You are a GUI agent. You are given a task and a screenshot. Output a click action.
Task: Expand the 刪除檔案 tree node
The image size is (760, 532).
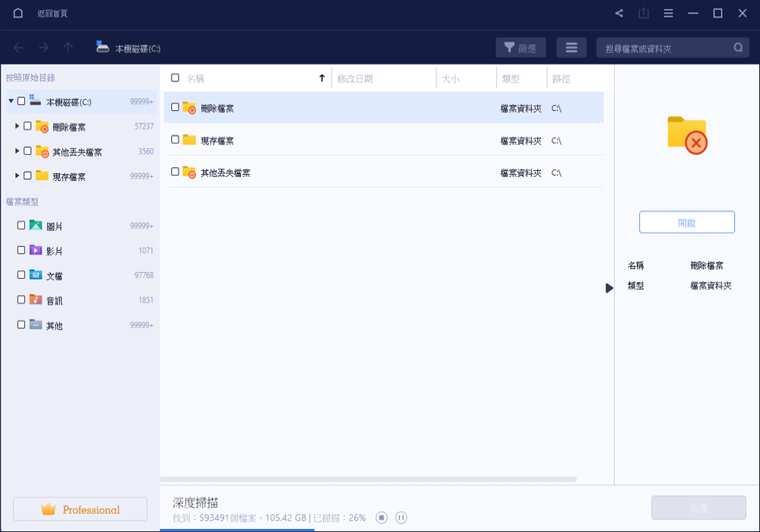pyautogui.click(x=17, y=126)
